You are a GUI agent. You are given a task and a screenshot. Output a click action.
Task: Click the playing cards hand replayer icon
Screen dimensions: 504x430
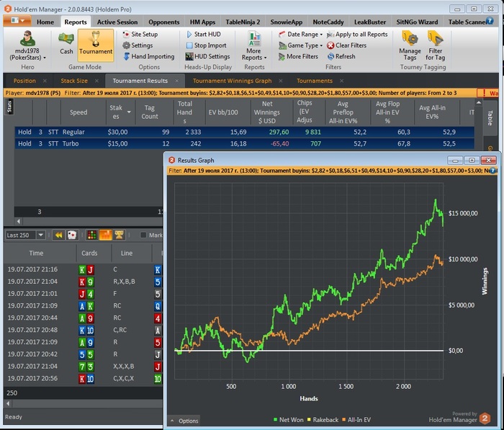point(72,235)
